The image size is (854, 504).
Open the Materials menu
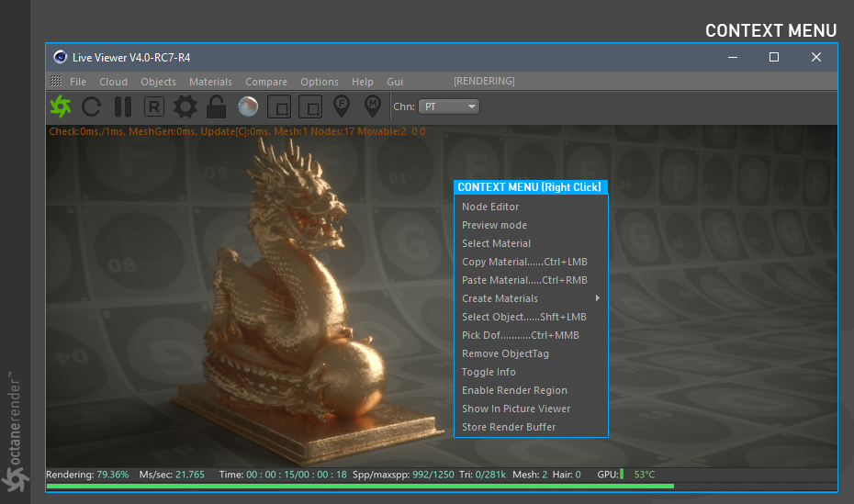211,82
